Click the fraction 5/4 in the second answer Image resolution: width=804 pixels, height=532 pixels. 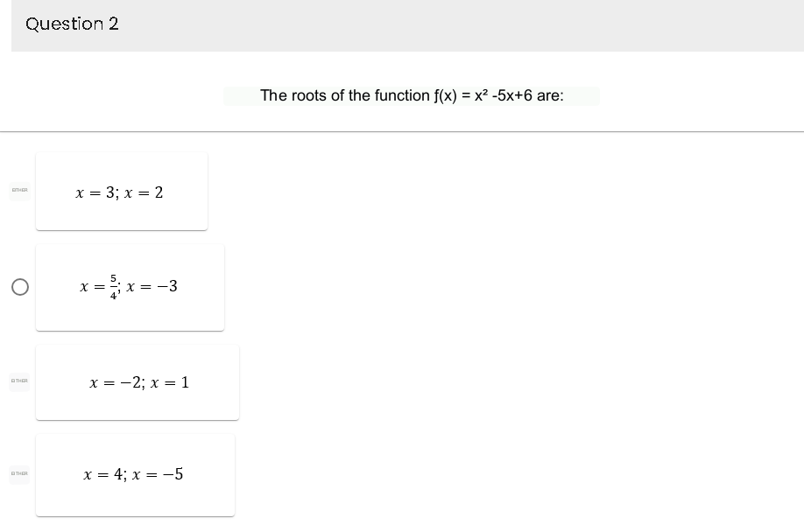point(113,286)
